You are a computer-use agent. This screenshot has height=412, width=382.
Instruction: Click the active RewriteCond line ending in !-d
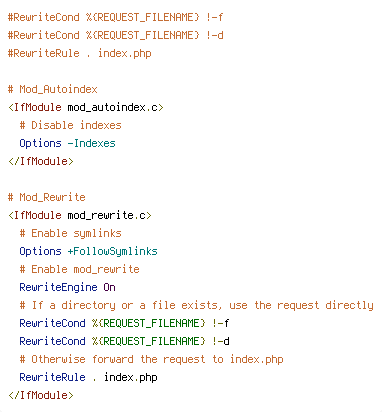[x=124, y=341]
